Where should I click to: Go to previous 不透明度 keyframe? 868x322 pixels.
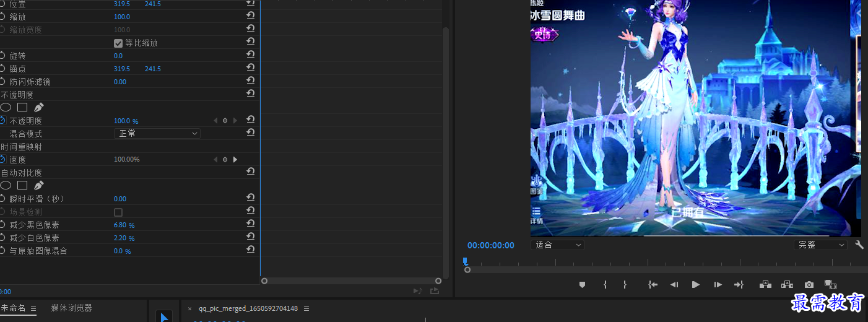coord(215,121)
